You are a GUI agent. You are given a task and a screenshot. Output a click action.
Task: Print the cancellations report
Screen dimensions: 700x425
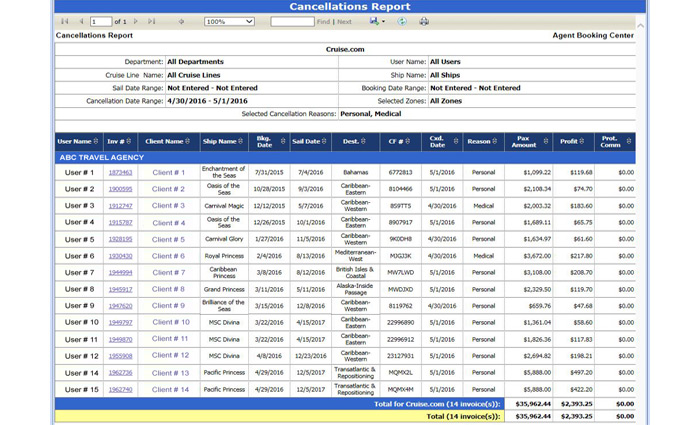[x=424, y=21]
